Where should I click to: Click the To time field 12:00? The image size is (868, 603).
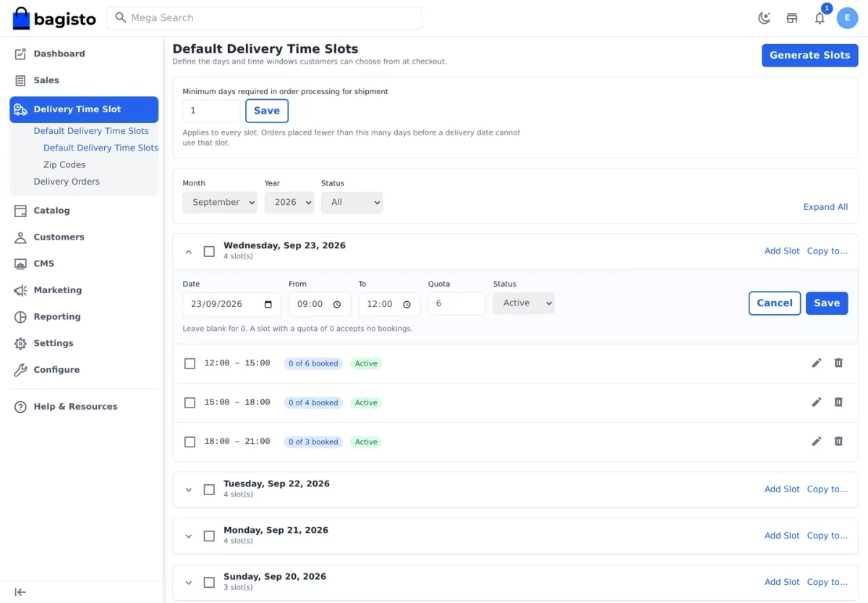tap(389, 304)
